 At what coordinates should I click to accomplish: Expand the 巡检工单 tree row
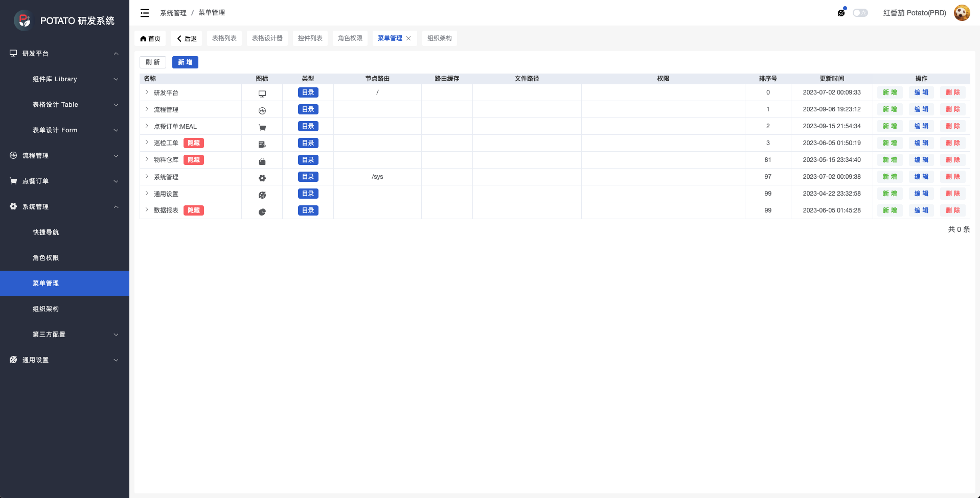147,143
